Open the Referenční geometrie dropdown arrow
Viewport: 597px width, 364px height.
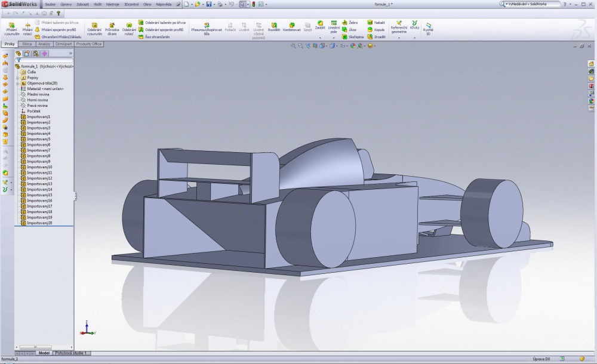pos(399,38)
